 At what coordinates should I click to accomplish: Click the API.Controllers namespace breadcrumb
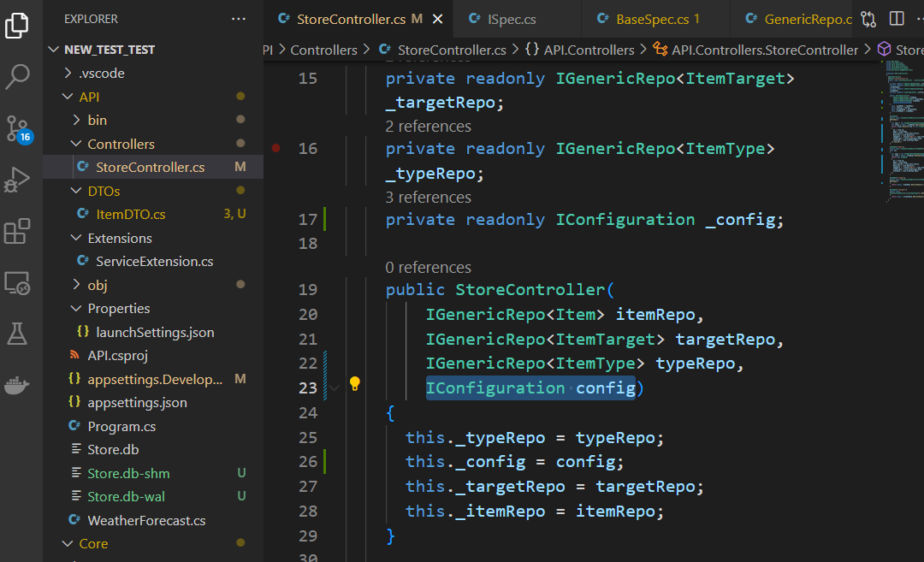pos(580,50)
